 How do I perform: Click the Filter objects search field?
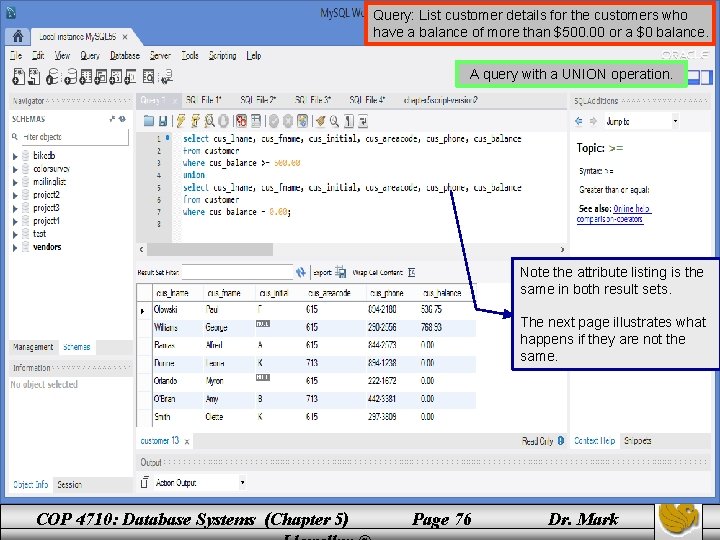click(x=75, y=137)
